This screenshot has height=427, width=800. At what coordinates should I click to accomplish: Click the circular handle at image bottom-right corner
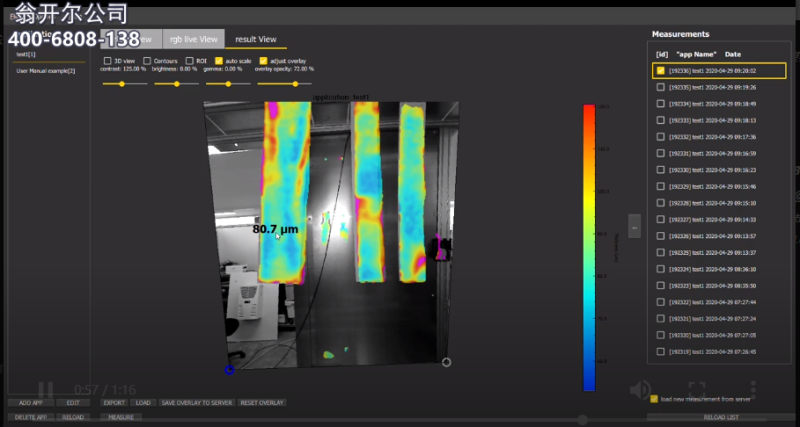click(446, 362)
